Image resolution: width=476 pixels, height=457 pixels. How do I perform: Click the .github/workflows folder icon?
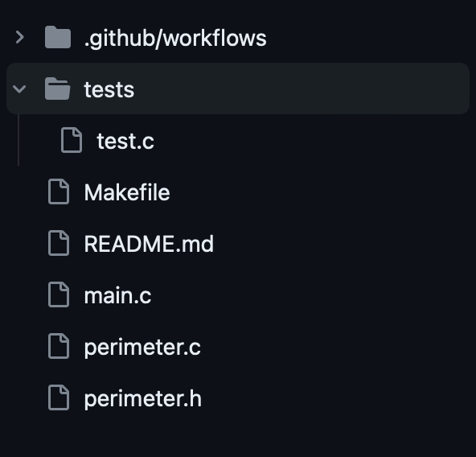(x=58, y=37)
